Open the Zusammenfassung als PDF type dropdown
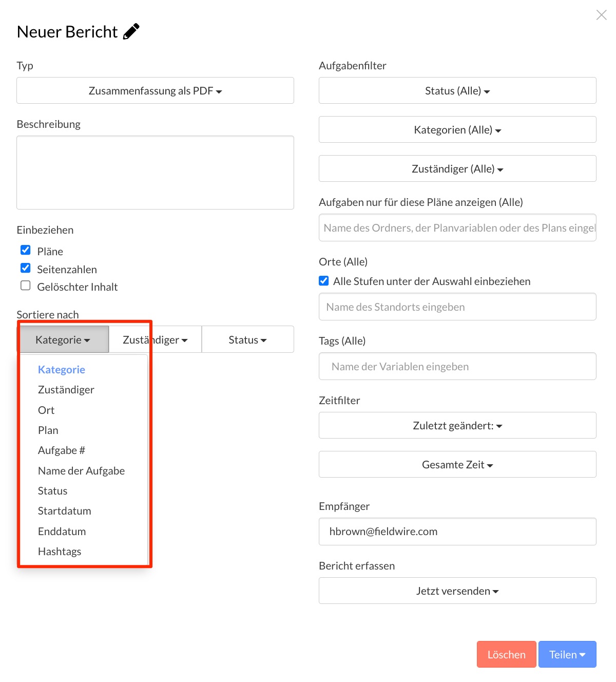616x682 pixels. (x=155, y=90)
